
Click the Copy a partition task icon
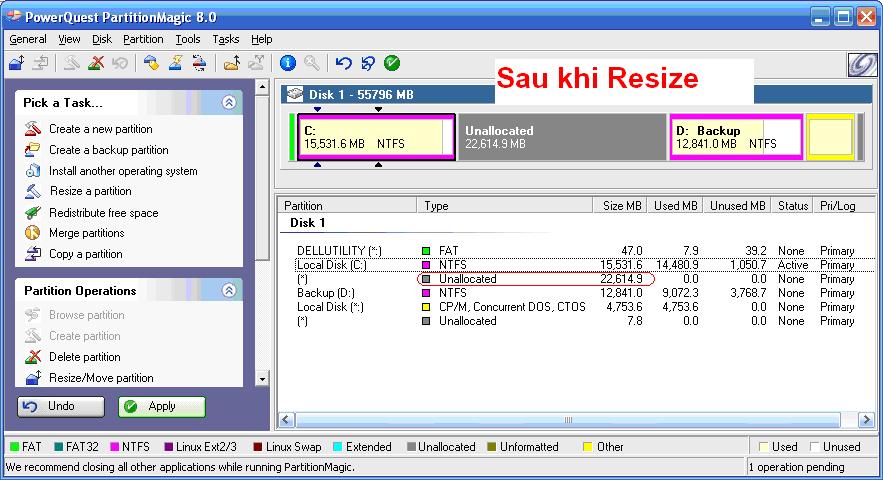point(33,254)
